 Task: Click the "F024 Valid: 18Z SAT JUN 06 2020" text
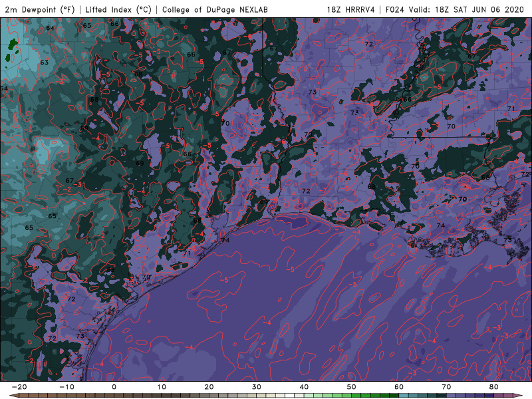[x=455, y=9]
